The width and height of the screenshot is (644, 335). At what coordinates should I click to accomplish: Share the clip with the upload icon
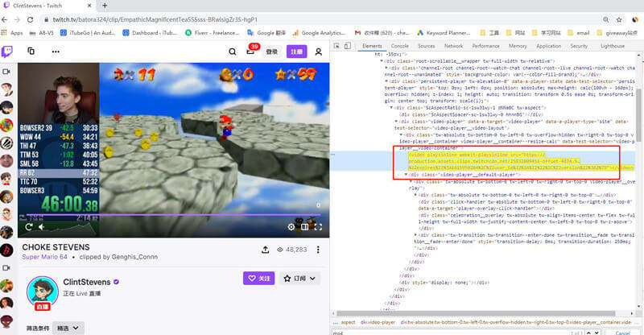coord(266,250)
